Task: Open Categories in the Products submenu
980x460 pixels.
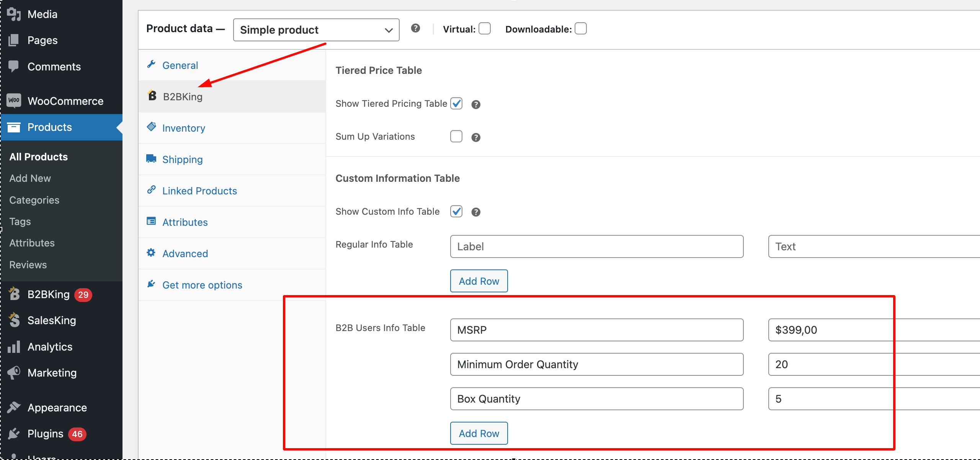Action: pyautogui.click(x=34, y=200)
